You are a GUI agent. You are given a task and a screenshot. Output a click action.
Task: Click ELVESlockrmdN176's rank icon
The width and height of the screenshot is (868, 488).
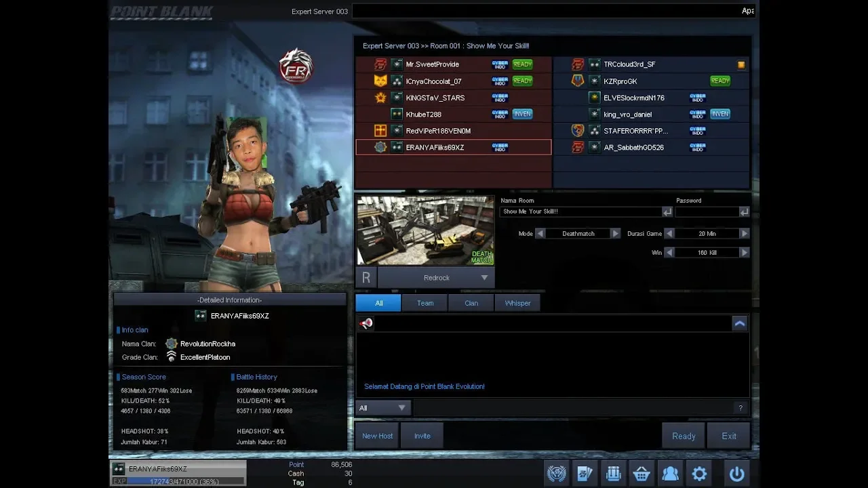pos(595,98)
